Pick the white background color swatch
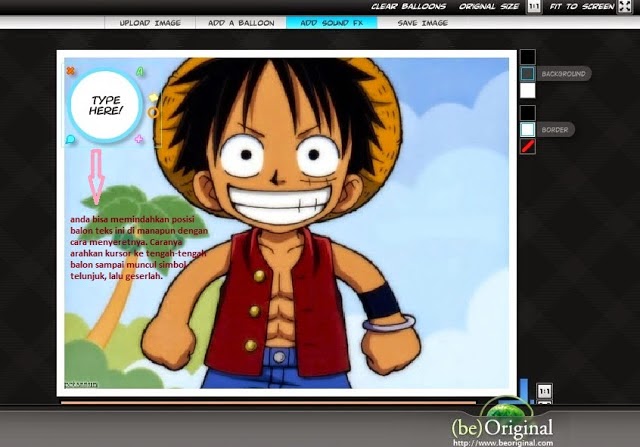This screenshot has width=640, height=447. click(527, 90)
